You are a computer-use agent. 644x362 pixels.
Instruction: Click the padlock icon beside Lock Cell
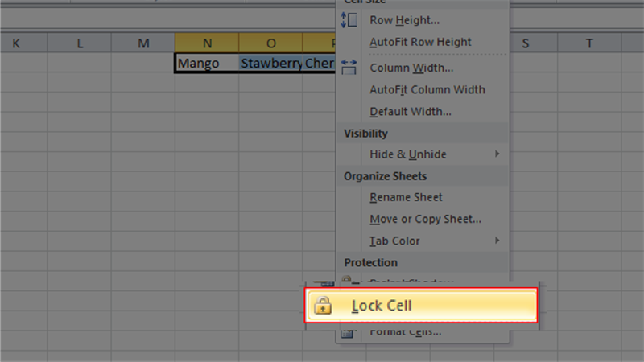(323, 306)
